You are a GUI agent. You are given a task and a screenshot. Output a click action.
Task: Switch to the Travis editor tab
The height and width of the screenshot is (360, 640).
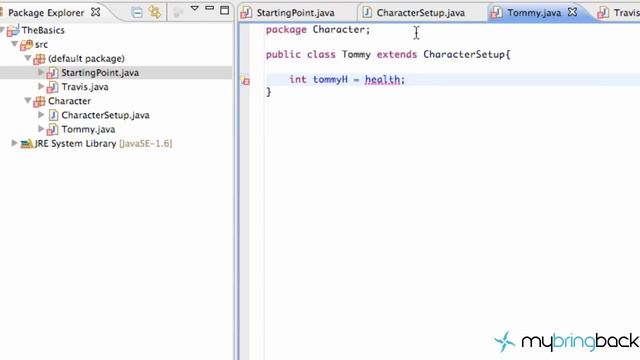627,13
